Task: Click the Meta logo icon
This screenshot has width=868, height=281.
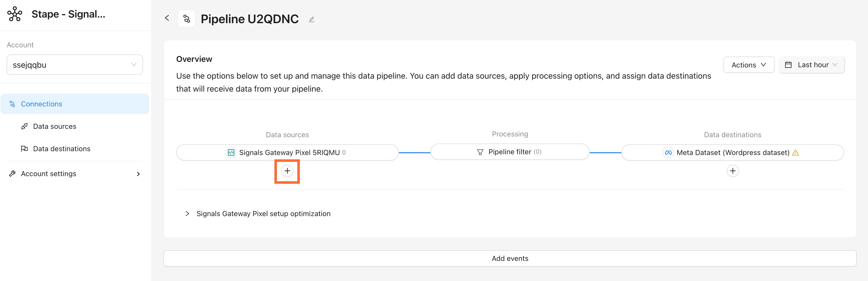Action: click(668, 153)
